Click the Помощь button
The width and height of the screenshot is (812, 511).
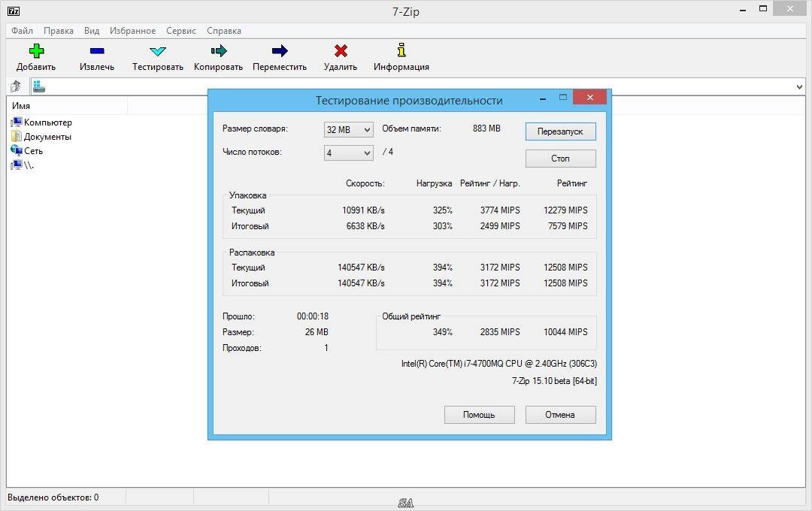pos(479,415)
